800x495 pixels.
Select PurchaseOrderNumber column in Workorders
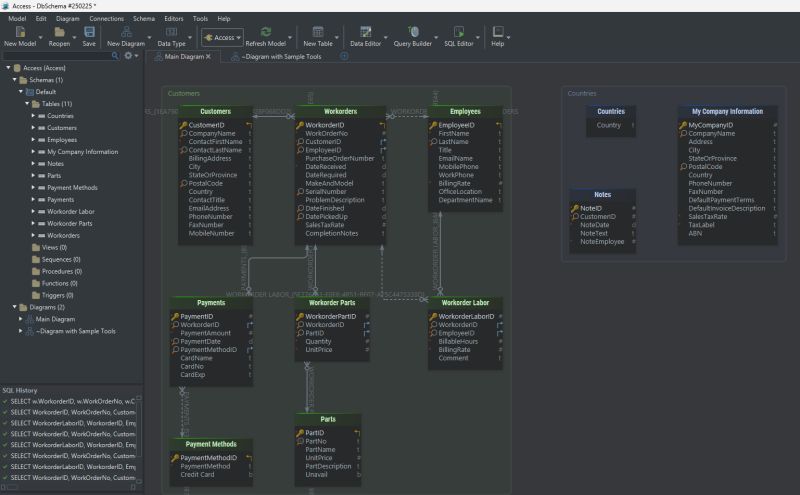[340, 159]
